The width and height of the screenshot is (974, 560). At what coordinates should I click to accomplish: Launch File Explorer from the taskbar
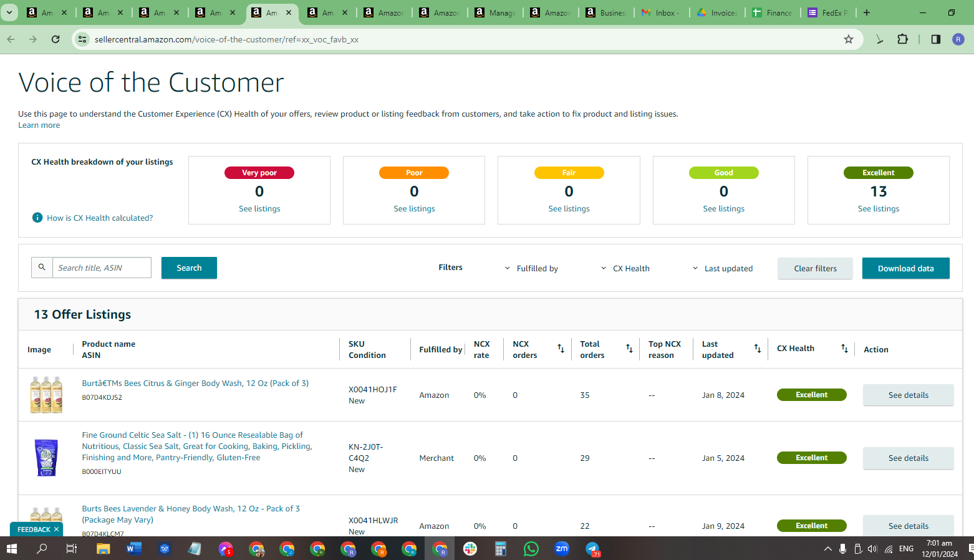coord(103,549)
